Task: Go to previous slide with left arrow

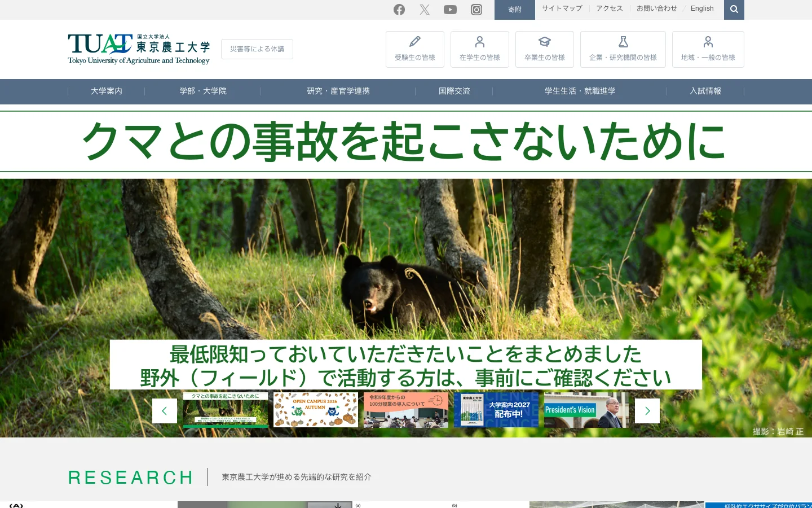Action: 165,411
